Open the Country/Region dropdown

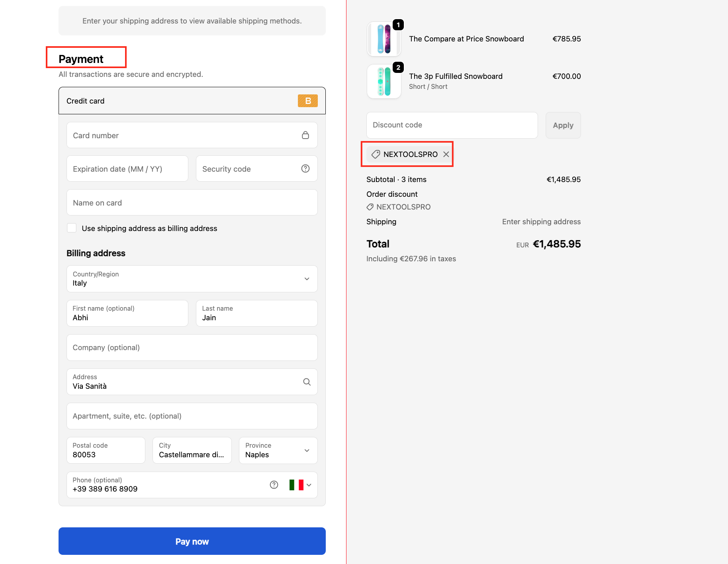[x=192, y=279]
